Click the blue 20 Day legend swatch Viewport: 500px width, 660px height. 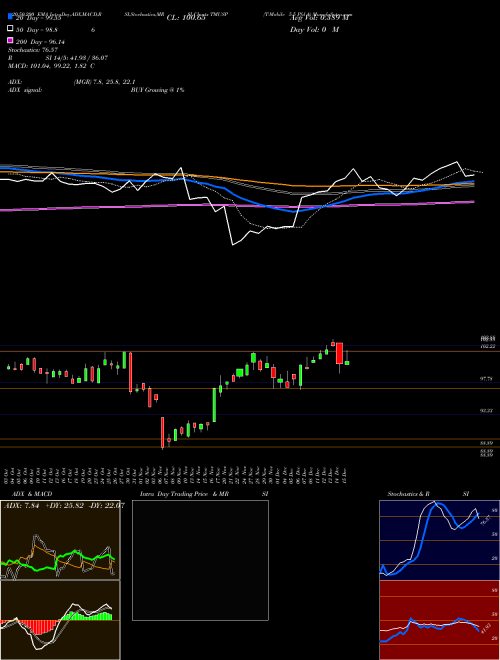pos(10,17)
